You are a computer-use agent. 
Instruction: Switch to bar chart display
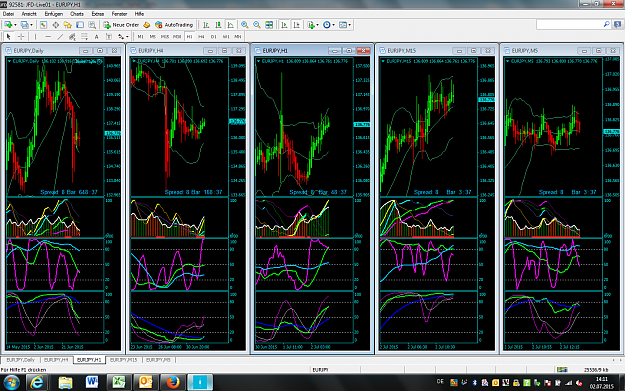tap(206, 25)
